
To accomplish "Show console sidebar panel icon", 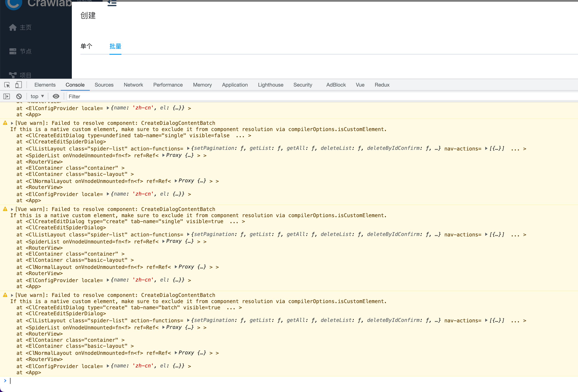I will (x=7, y=96).
